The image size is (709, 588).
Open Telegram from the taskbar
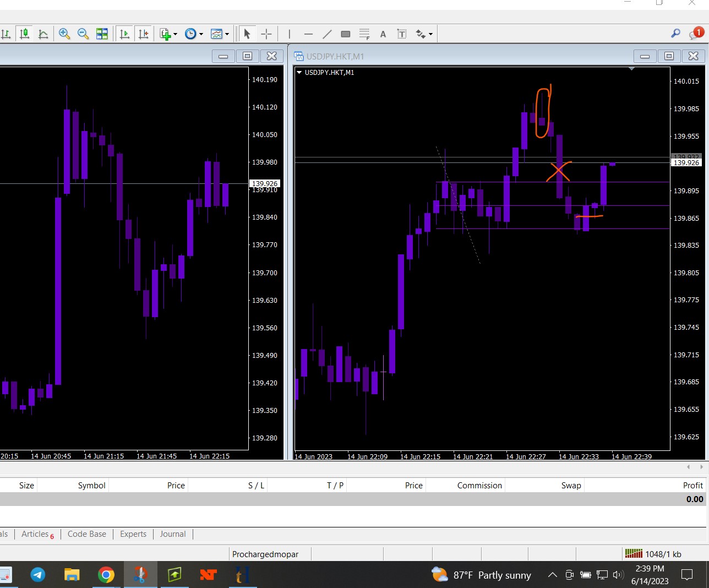(x=38, y=575)
